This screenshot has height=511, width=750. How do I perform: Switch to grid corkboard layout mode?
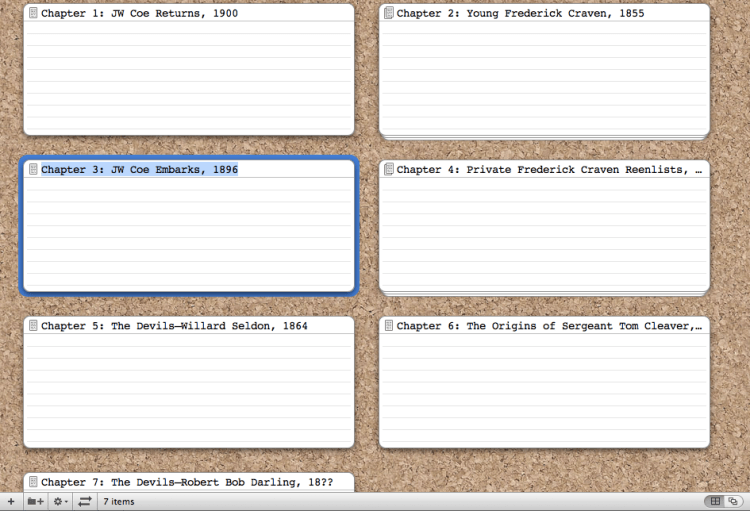click(x=714, y=501)
